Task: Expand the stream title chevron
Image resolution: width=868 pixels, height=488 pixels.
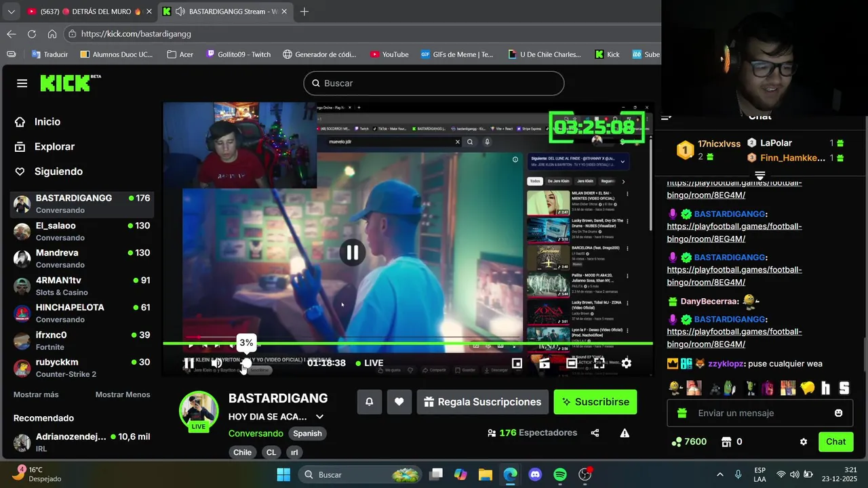Action: point(319,417)
